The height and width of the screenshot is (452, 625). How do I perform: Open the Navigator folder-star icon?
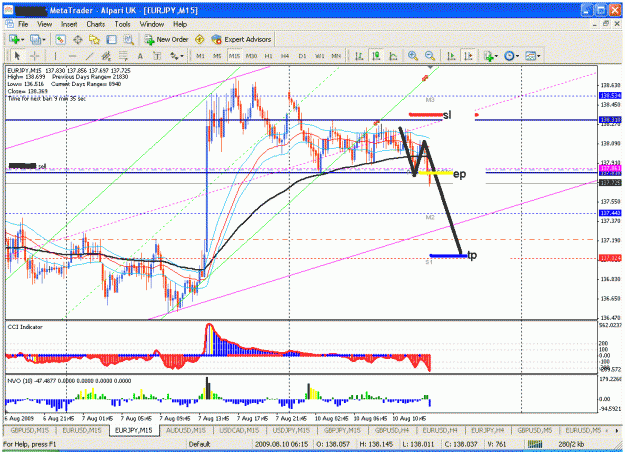(x=94, y=39)
